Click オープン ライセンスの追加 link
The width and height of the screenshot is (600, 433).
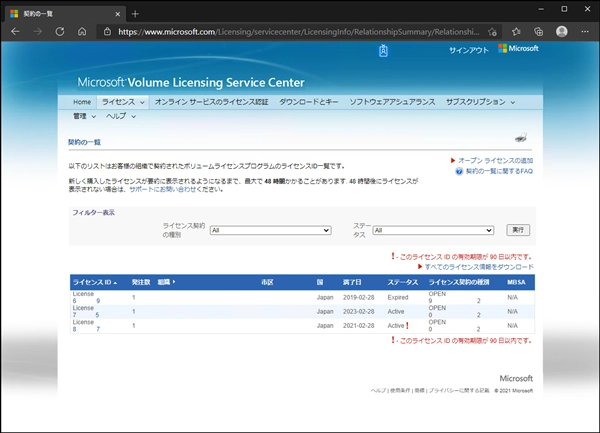pyautogui.click(x=495, y=161)
